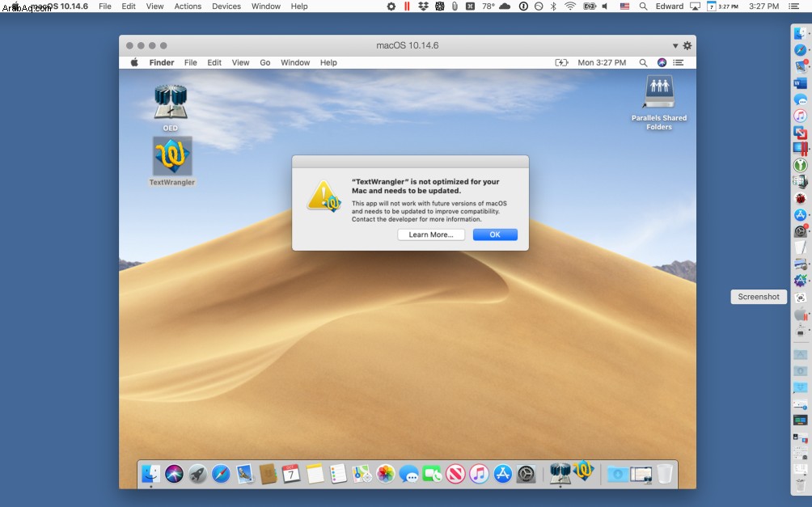Open Photos in the guest Dock
The width and height of the screenshot is (812, 507).
pyautogui.click(x=385, y=473)
